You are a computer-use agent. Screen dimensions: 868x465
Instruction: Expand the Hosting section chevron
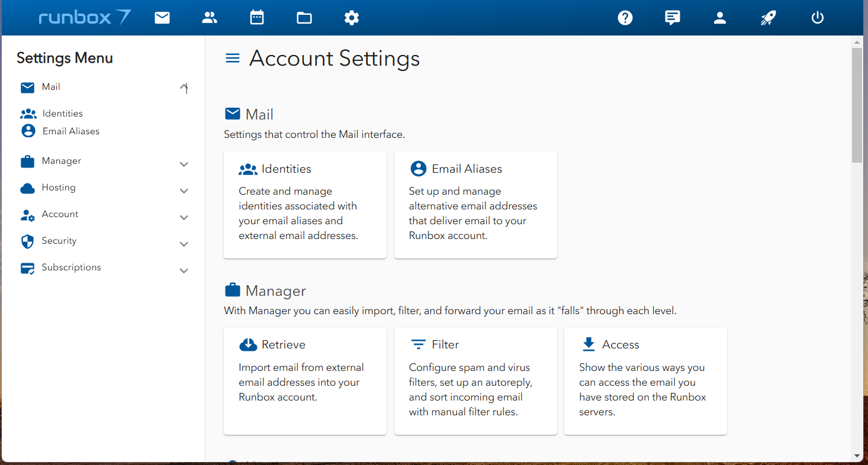tap(184, 191)
